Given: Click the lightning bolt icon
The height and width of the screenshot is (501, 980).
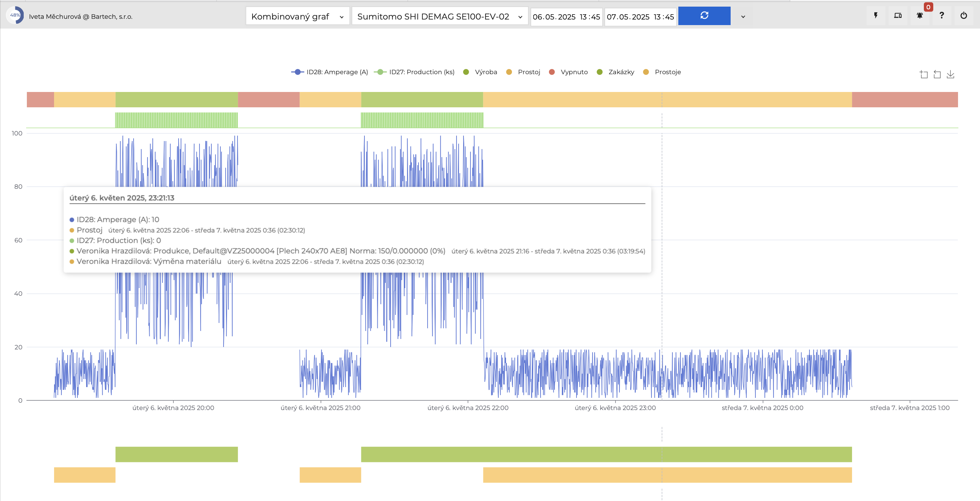Looking at the screenshot, I should [876, 16].
